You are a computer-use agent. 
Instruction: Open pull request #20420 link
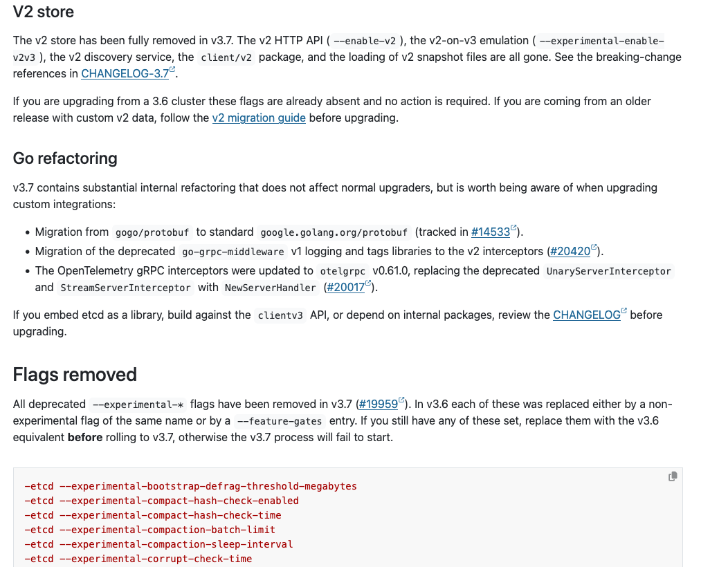tap(570, 252)
